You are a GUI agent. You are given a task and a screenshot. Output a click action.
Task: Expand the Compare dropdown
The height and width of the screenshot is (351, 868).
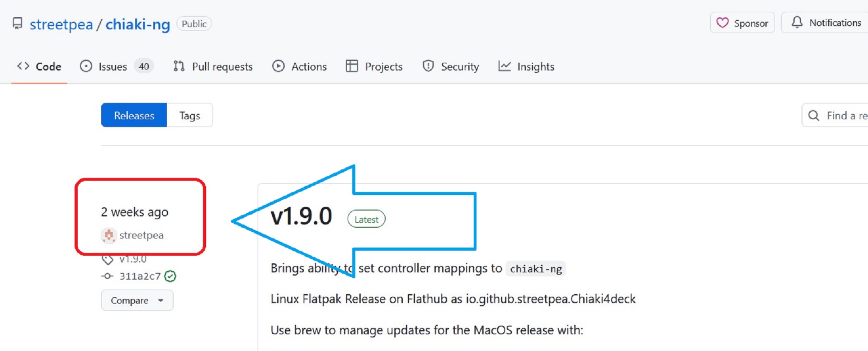(x=137, y=300)
